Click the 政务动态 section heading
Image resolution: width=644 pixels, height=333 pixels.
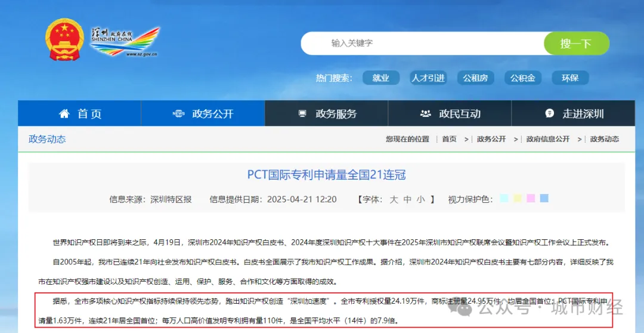click(x=47, y=139)
